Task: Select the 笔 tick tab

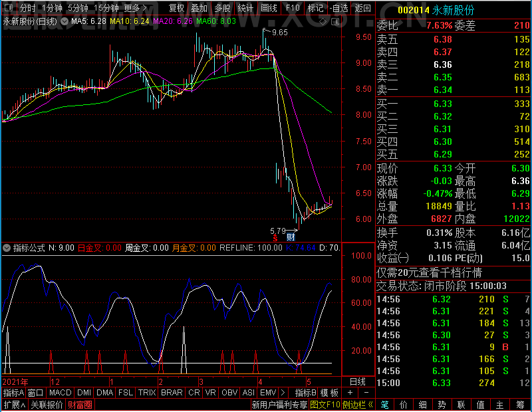Action: [385, 405]
